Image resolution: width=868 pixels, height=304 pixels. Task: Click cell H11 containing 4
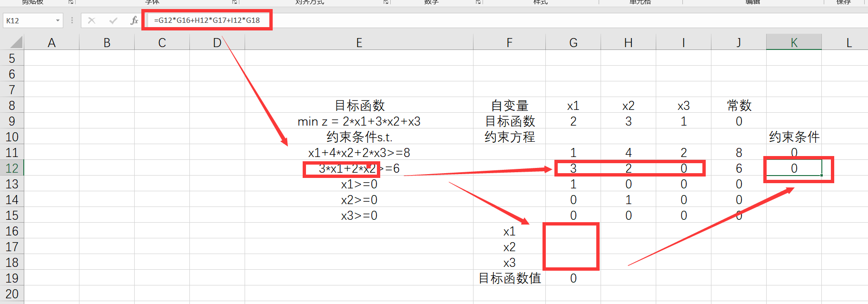click(x=629, y=153)
